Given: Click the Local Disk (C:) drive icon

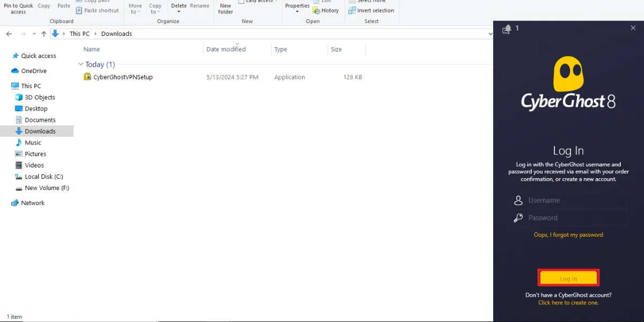Looking at the screenshot, I should pyautogui.click(x=19, y=177).
